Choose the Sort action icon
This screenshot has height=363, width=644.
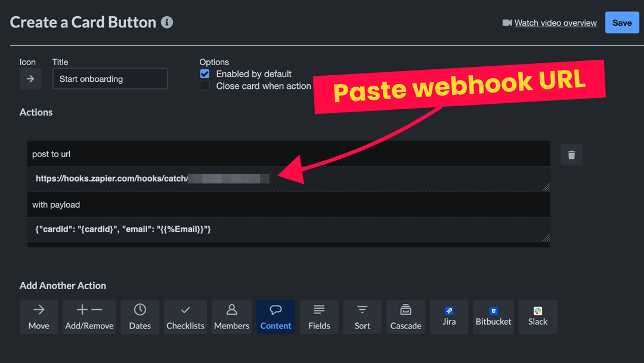tap(362, 316)
